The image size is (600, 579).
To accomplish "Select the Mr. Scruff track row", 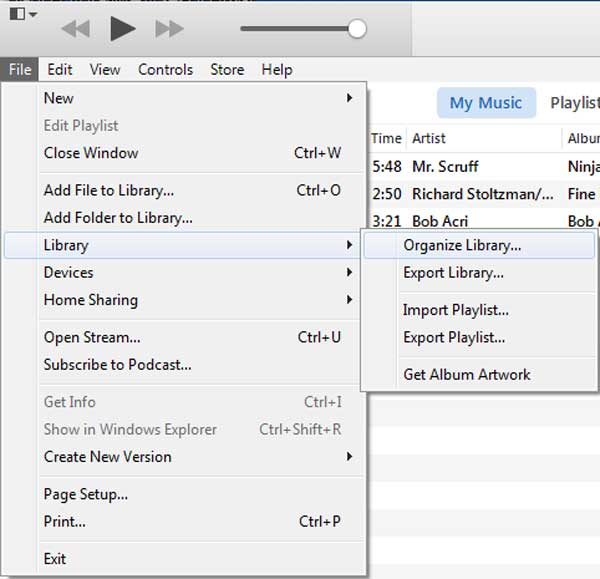I will click(446, 167).
